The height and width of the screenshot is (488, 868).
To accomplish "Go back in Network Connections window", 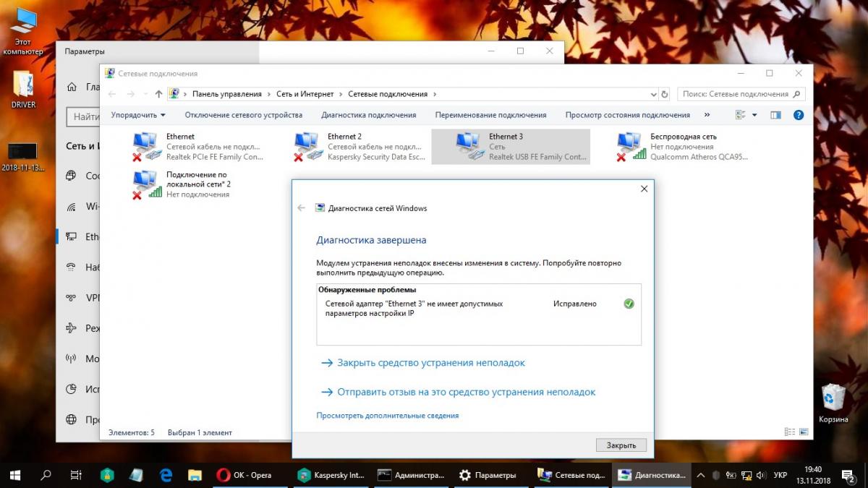I will [x=112, y=94].
